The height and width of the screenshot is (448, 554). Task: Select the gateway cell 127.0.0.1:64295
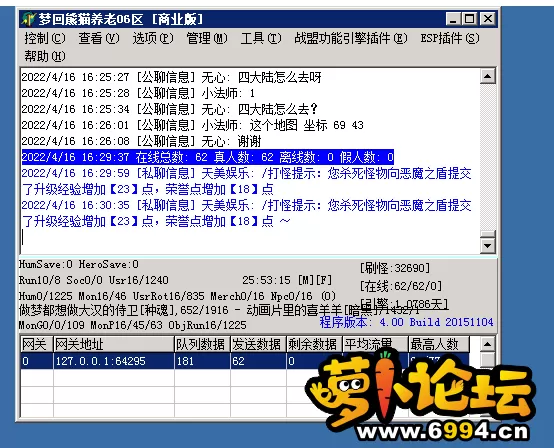click(114, 361)
